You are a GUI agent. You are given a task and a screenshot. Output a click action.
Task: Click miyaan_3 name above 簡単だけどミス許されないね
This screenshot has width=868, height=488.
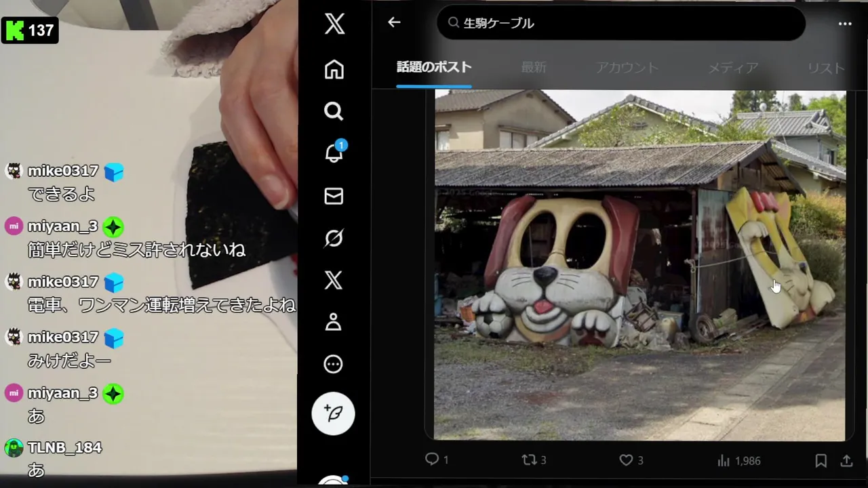[63, 226]
